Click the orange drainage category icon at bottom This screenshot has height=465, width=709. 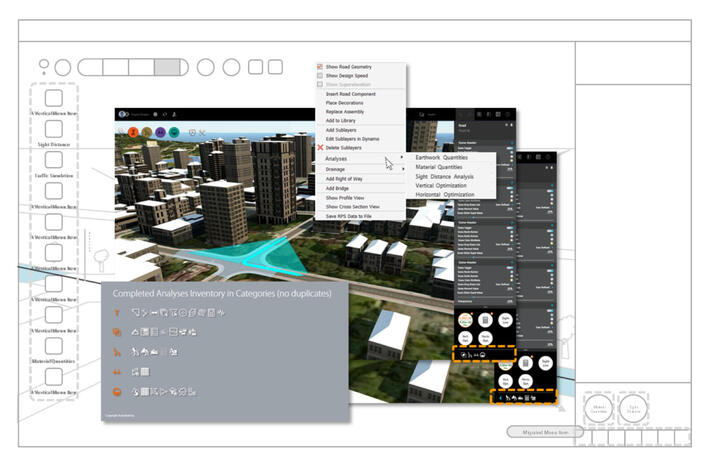point(117,390)
